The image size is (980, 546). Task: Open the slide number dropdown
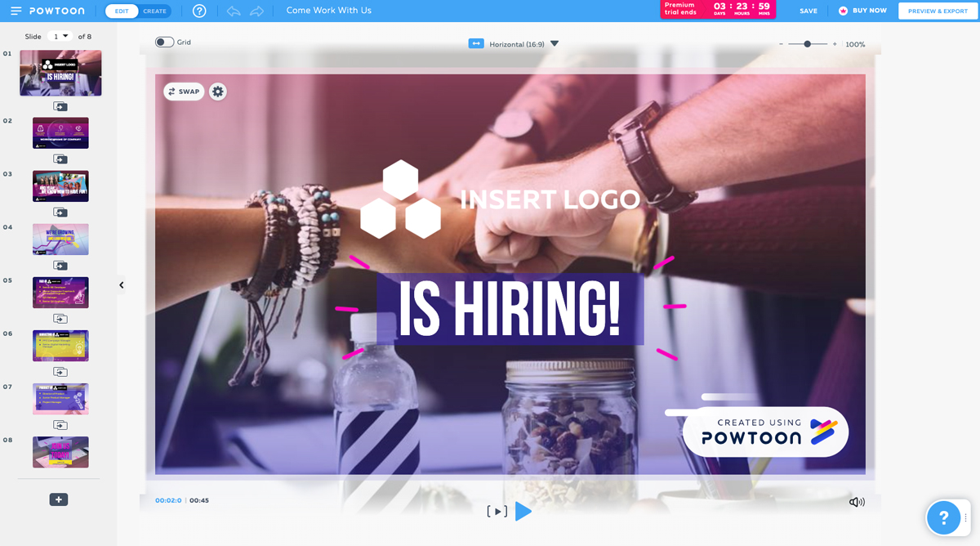pos(60,37)
